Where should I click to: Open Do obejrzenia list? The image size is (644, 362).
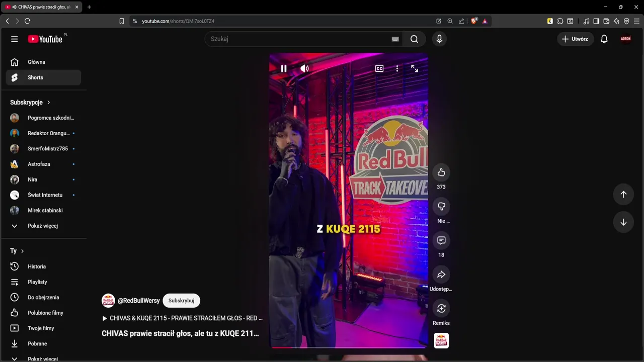(43, 297)
